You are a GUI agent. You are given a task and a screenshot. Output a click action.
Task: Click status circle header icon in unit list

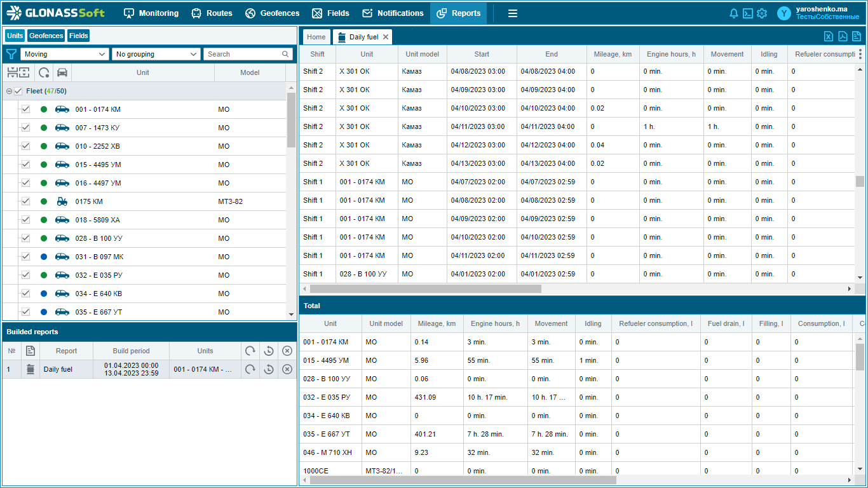click(44, 72)
